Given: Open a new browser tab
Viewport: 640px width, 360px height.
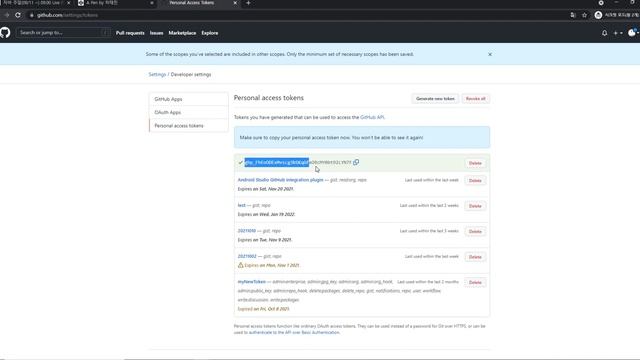Looking at the screenshot, I should 248,3.
